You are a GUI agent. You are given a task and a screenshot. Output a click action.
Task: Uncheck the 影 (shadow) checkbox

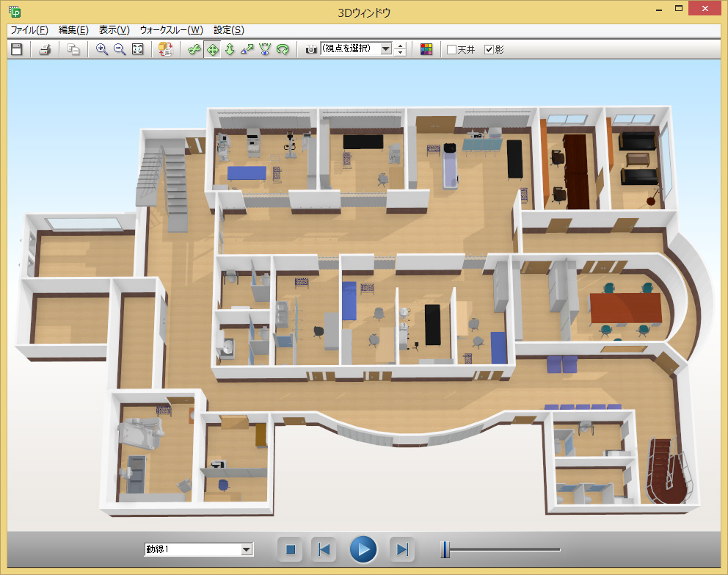point(489,50)
